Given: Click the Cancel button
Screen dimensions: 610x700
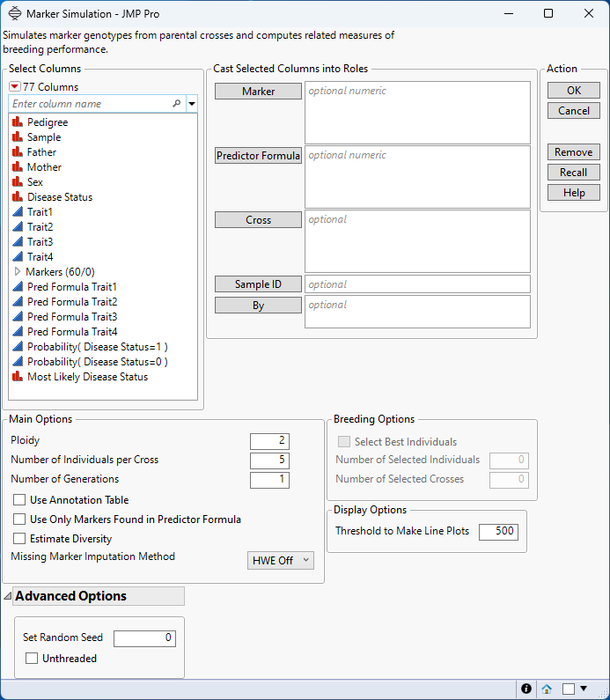Looking at the screenshot, I should [573, 110].
